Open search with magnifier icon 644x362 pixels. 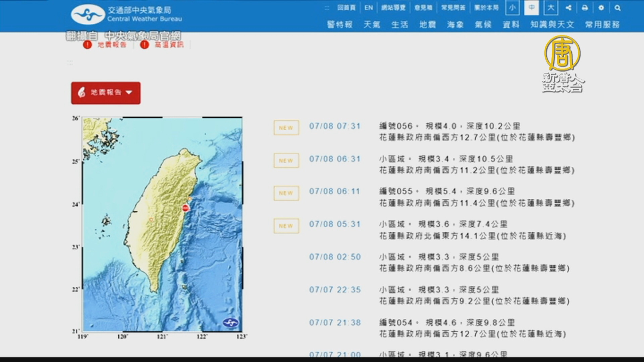618,8
